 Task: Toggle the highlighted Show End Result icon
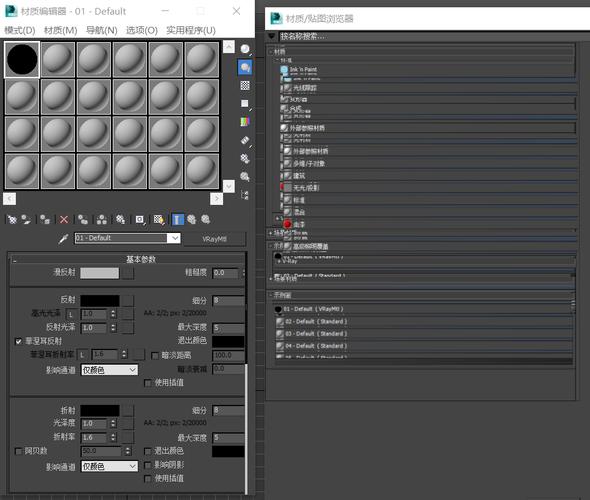tap(178, 219)
